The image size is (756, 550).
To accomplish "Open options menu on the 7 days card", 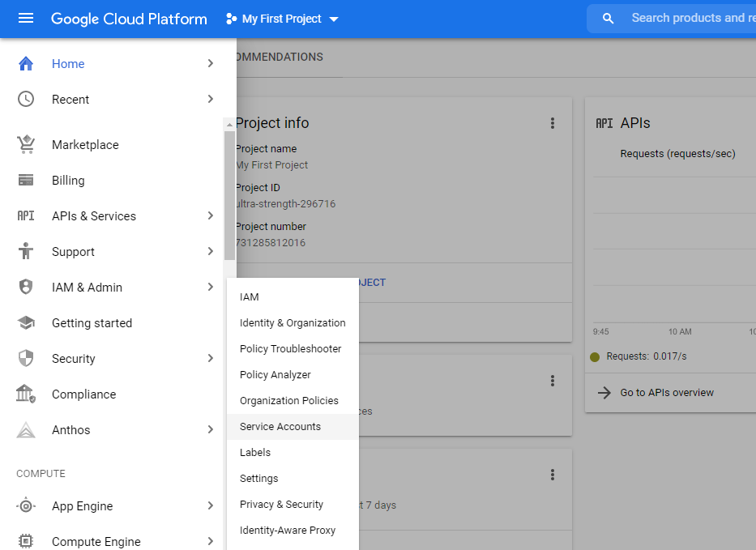I will pyautogui.click(x=553, y=475).
